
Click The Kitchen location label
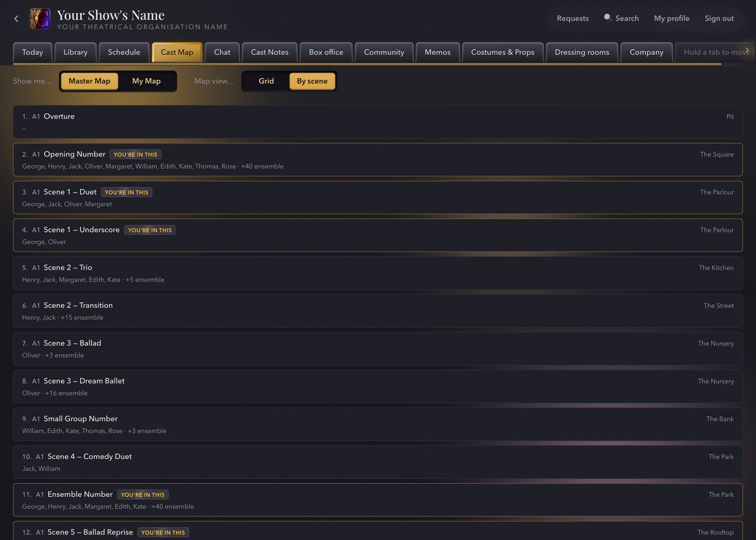click(716, 267)
